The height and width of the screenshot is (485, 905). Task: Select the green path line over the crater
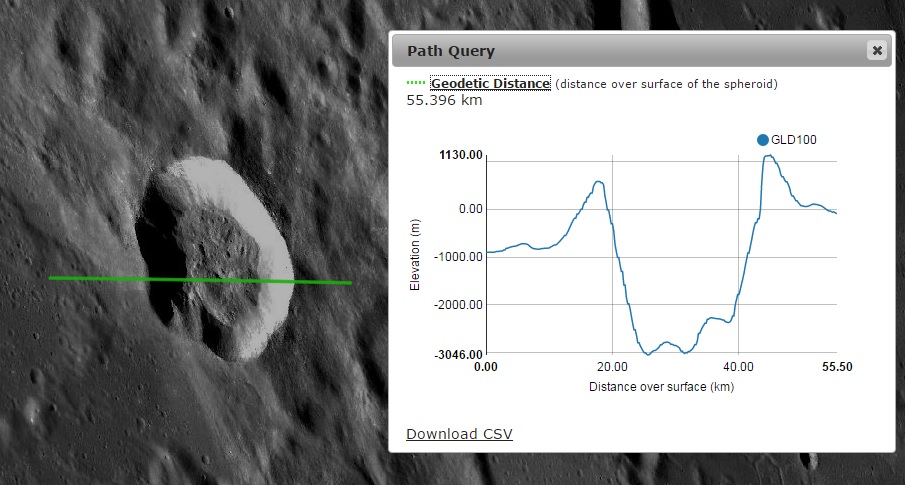tap(200, 280)
